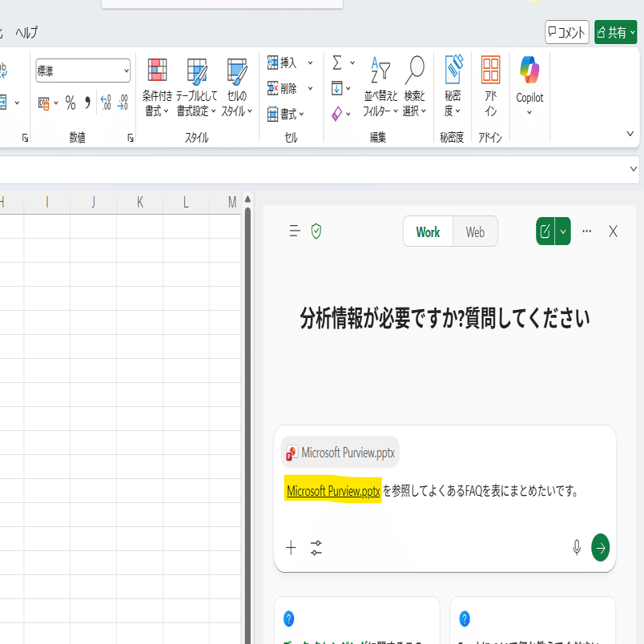Click the microphone dictation icon
Viewport: 644px width, 644px height.
pos(577,548)
